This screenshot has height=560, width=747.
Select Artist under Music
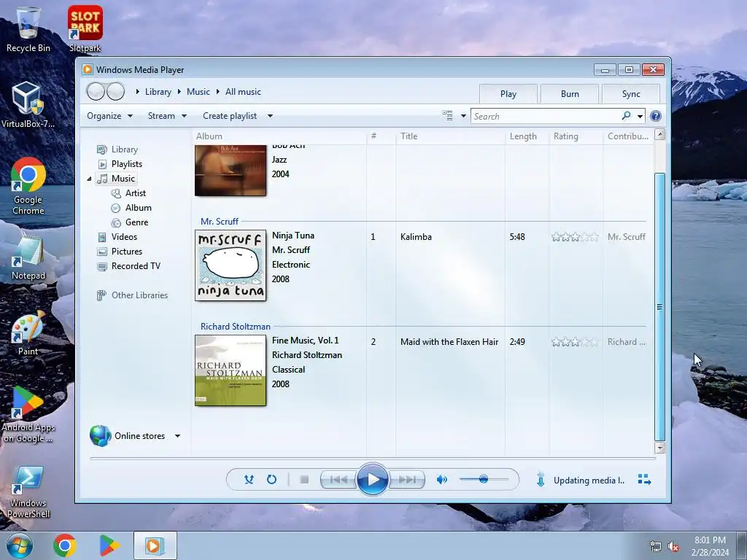point(135,192)
